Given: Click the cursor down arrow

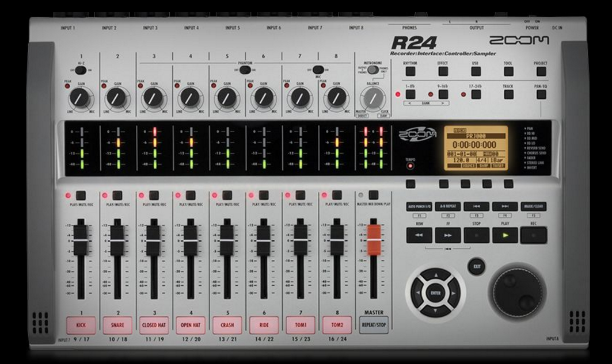Looking at the screenshot, I should tap(436, 311).
